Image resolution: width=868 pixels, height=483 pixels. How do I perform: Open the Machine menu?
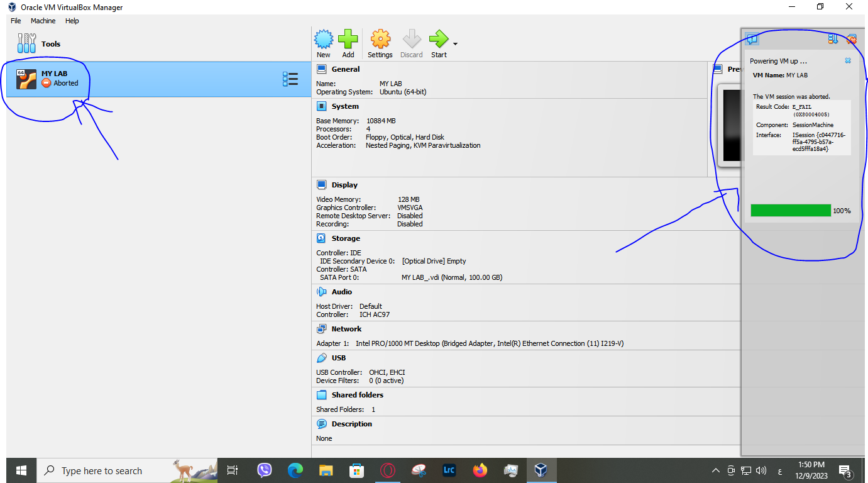(x=43, y=21)
